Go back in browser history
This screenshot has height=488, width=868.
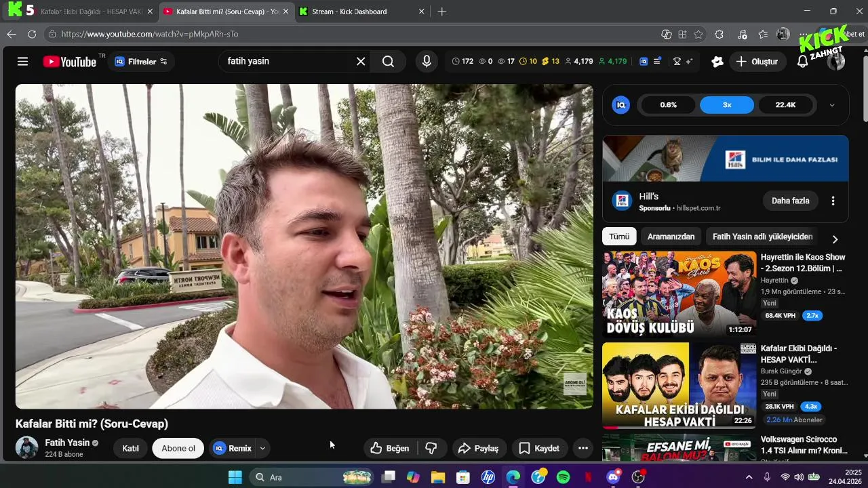coord(12,34)
